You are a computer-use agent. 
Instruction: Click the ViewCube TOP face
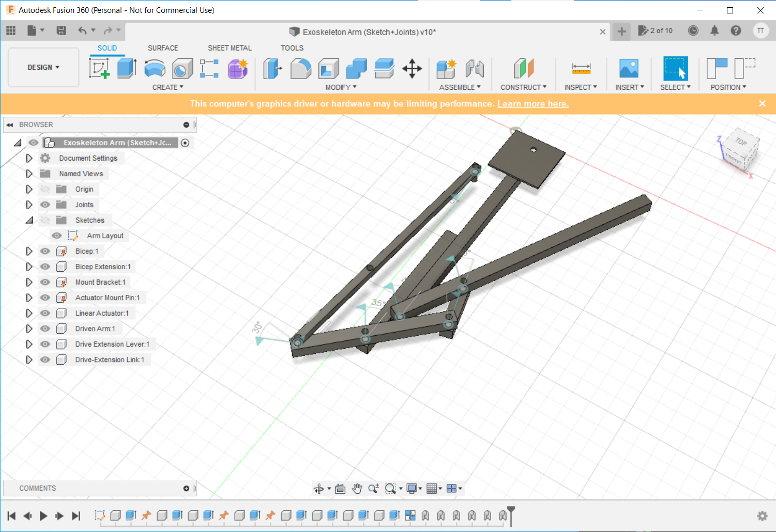click(741, 142)
